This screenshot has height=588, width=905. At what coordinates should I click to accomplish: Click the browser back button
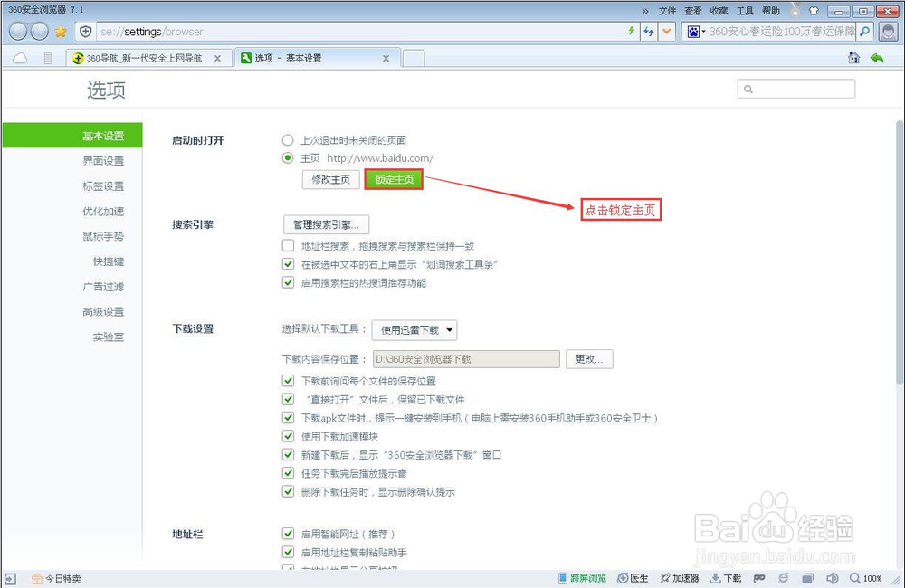(x=18, y=31)
